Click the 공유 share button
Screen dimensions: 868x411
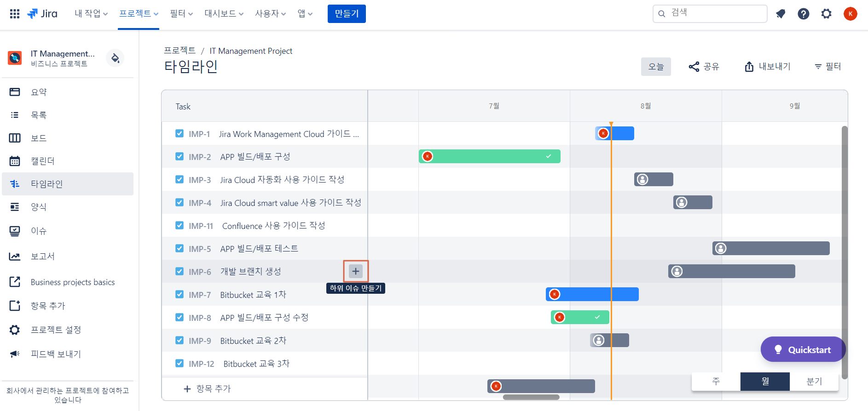704,67
